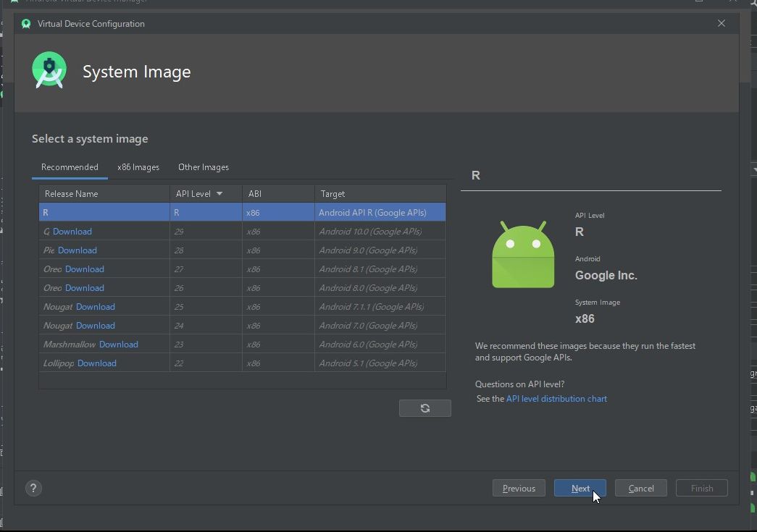Open the API level distribution chart link
The image size is (757, 532).
click(556, 398)
